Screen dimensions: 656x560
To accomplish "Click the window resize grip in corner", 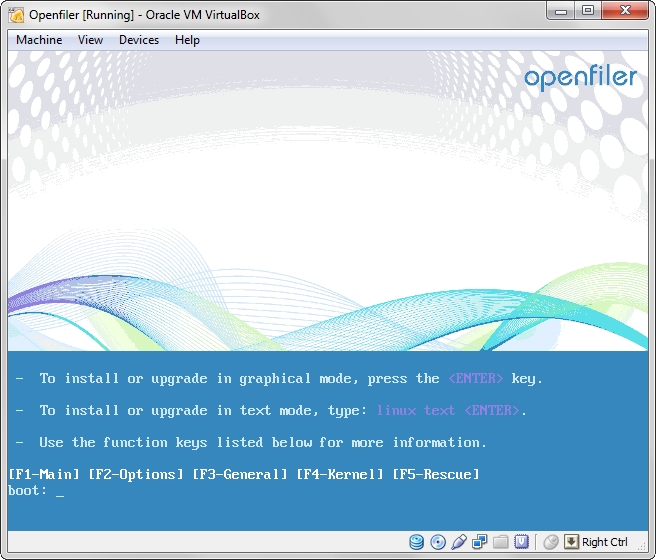I will click(645, 549).
